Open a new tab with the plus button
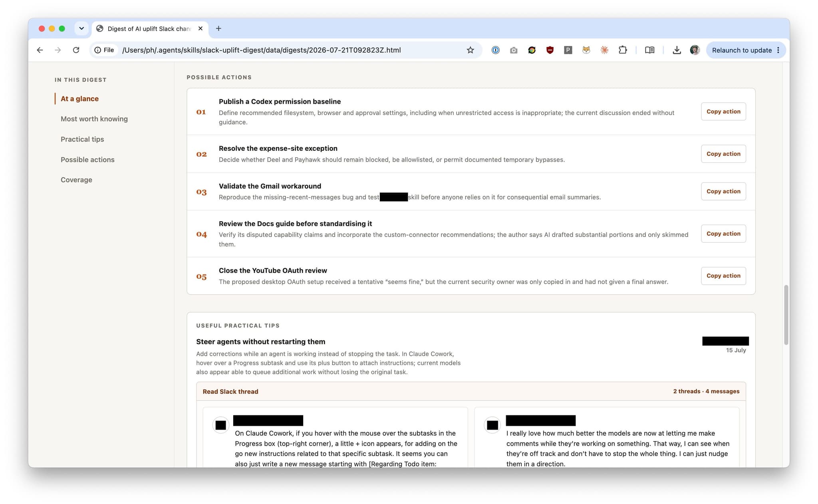Screen dimensions: 818x504 coord(218,28)
